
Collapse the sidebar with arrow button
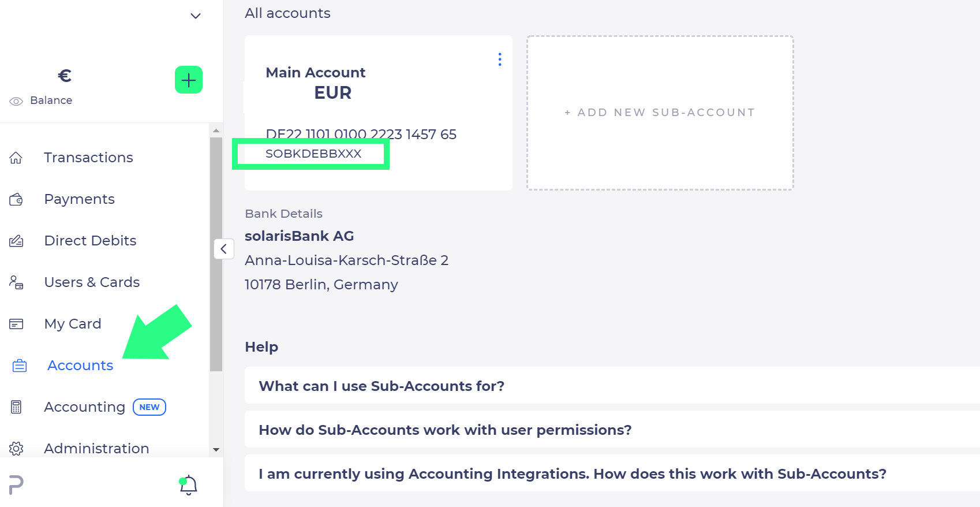[223, 249]
